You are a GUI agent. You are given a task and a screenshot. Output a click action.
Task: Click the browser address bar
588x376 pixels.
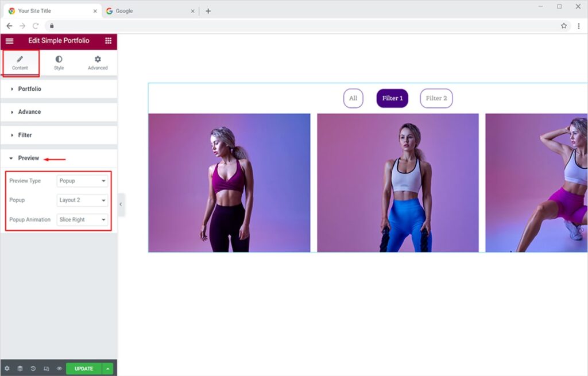pyautogui.click(x=287, y=26)
